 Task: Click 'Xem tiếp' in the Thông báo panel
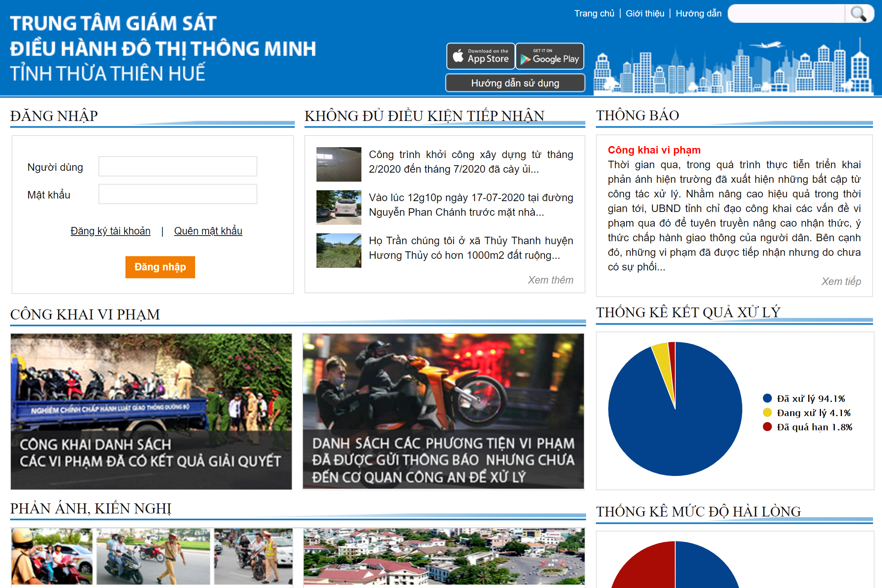pyautogui.click(x=841, y=281)
